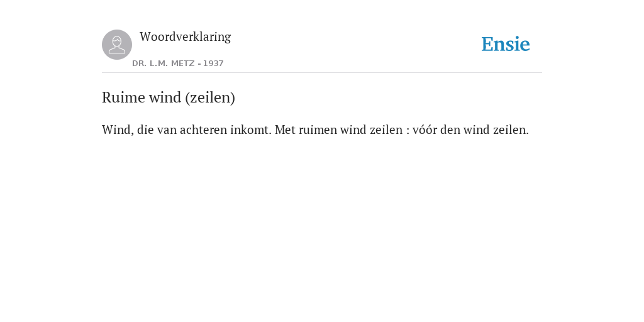Click the word Met in the definition
This screenshot has height=322, width=644.
(285, 130)
